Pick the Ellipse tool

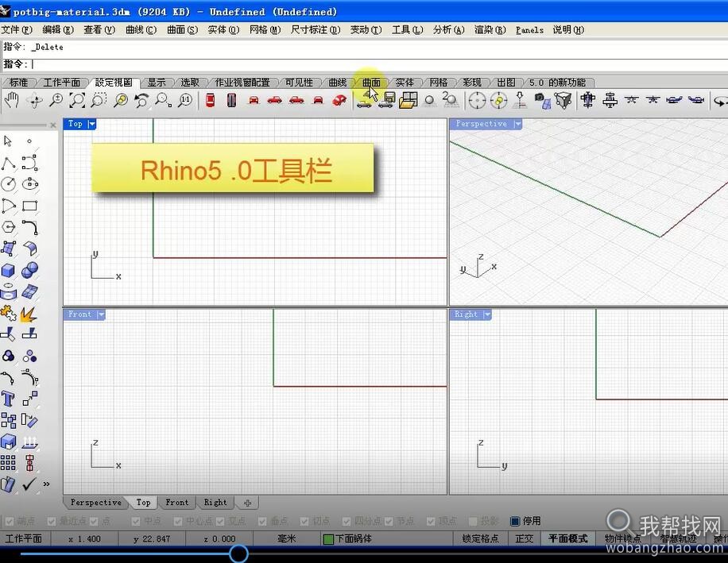29,184
